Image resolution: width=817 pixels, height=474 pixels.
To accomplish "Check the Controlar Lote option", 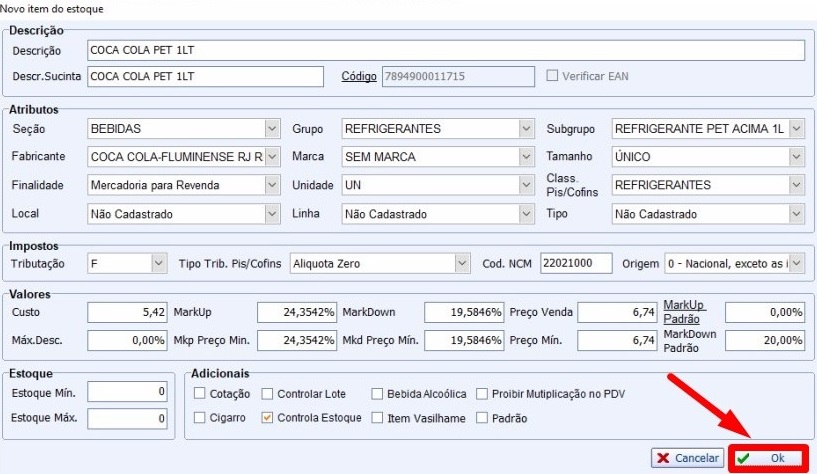I will [267, 393].
